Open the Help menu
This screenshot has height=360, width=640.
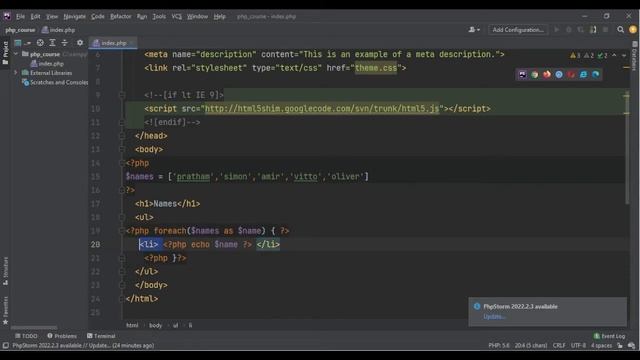click(220, 17)
